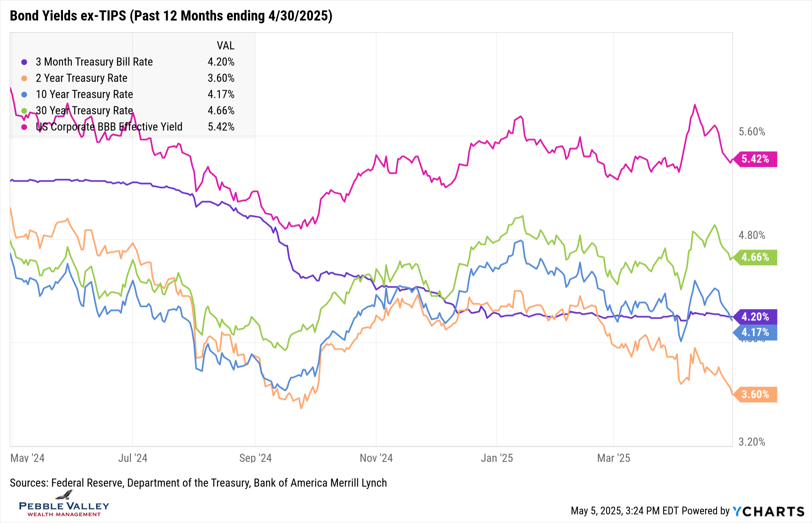The width and height of the screenshot is (812, 523).
Task: Click the Pebble Valley Wealth Management logo
Action: click(x=64, y=504)
